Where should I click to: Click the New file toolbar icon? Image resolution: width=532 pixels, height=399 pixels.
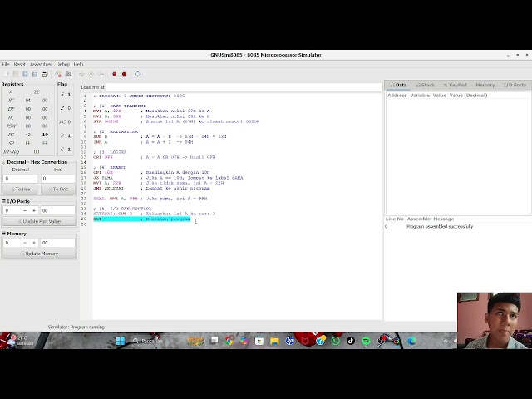[7, 74]
